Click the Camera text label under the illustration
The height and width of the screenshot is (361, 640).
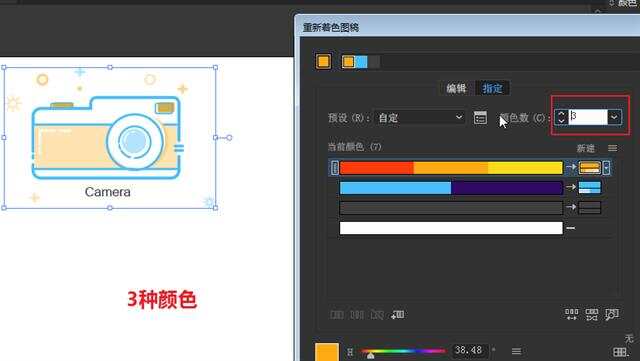108,192
